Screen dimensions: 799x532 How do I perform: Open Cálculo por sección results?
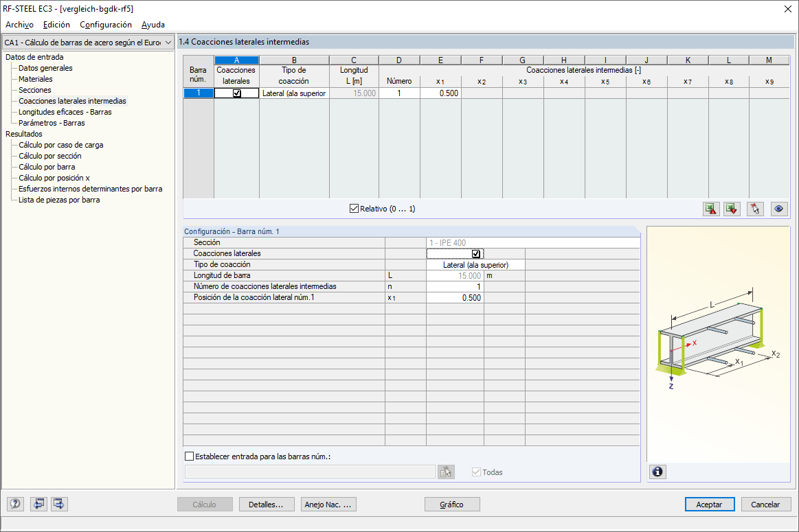[x=50, y=156]
